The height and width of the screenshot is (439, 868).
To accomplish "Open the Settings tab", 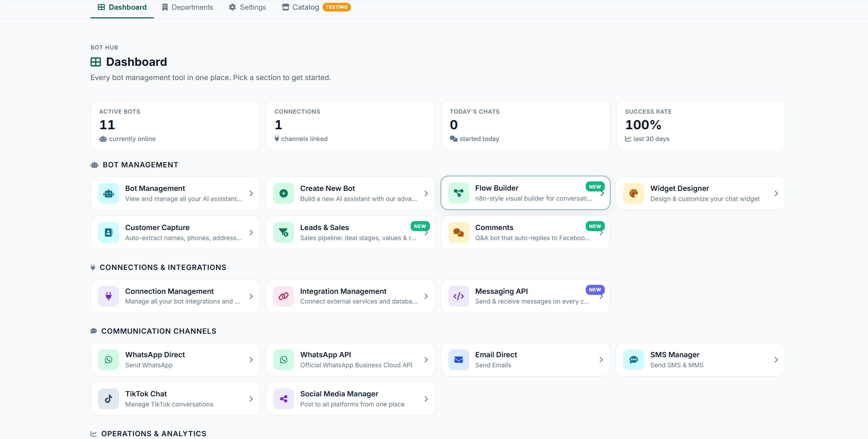I will [x=248, y=7].
